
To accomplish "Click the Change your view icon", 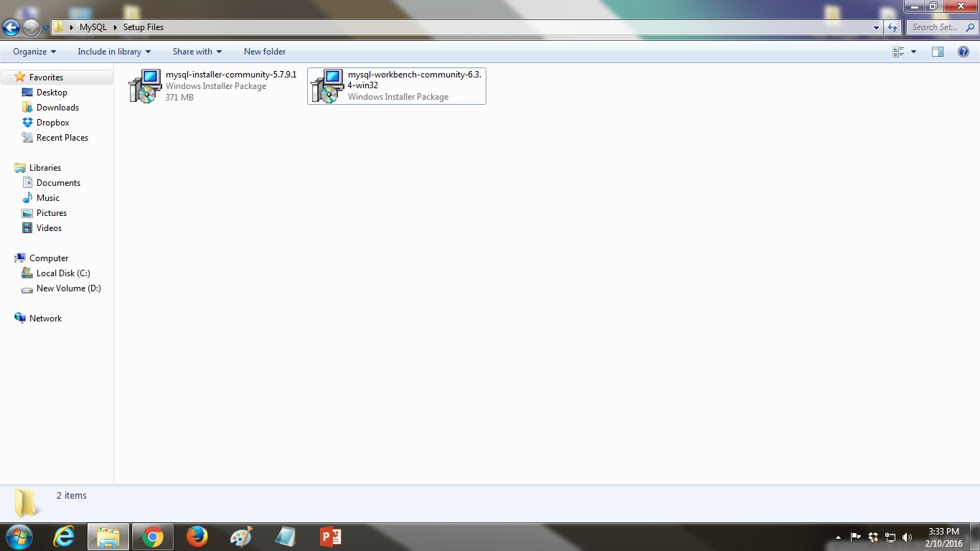I will pos(898,52).
